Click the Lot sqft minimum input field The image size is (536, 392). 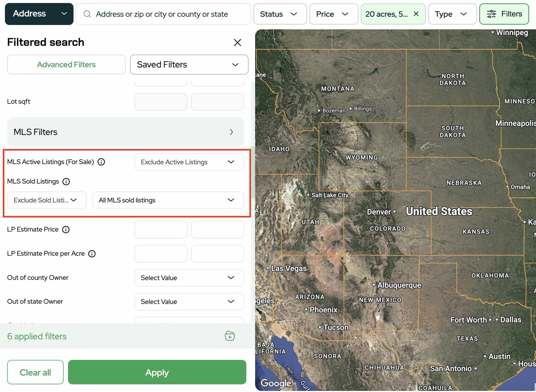pos(161,101)
